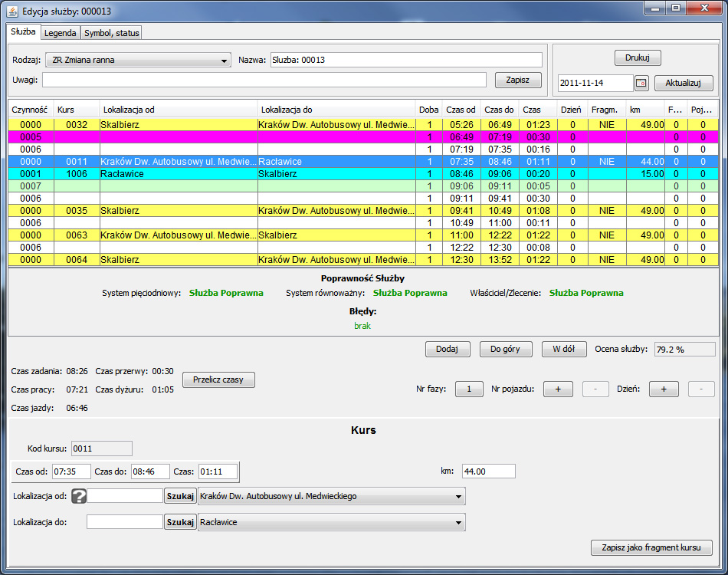The height and width of the screenshot is (575, 728).
Task: Click Czas od cell 10:49
Action: (461, 223)
